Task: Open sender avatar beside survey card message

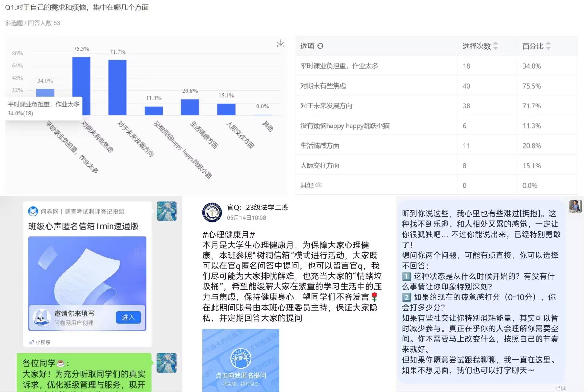Action: 167,211
